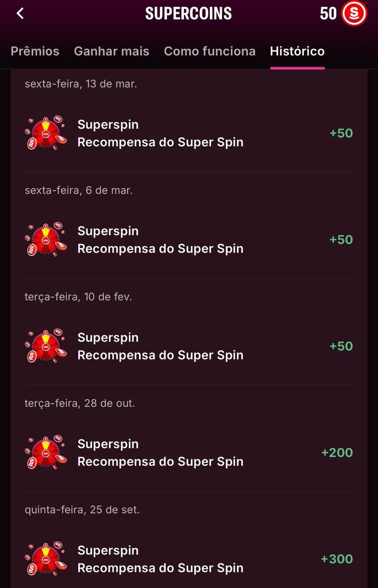Select the red S coin badge top right

click(x=353, y=13)
